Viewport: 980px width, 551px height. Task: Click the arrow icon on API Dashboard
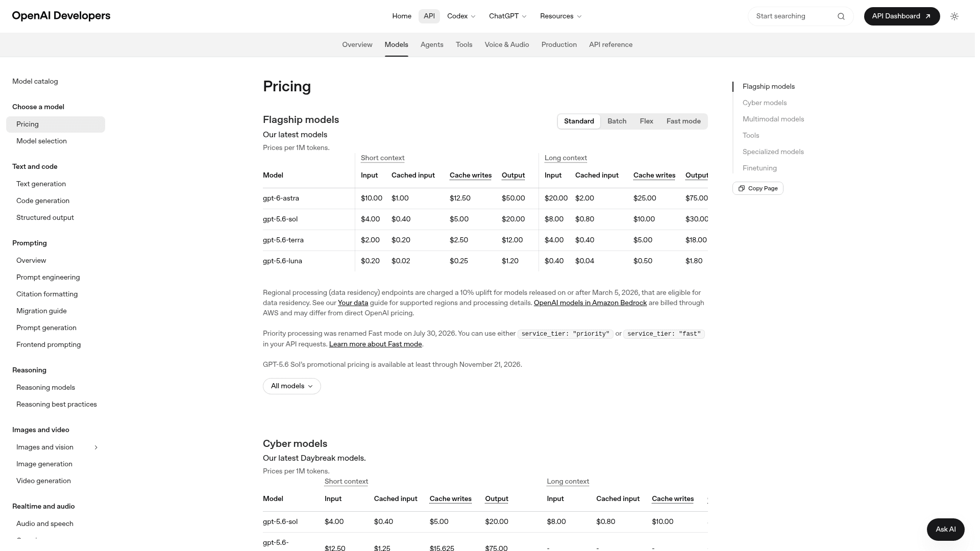[928, 16]
